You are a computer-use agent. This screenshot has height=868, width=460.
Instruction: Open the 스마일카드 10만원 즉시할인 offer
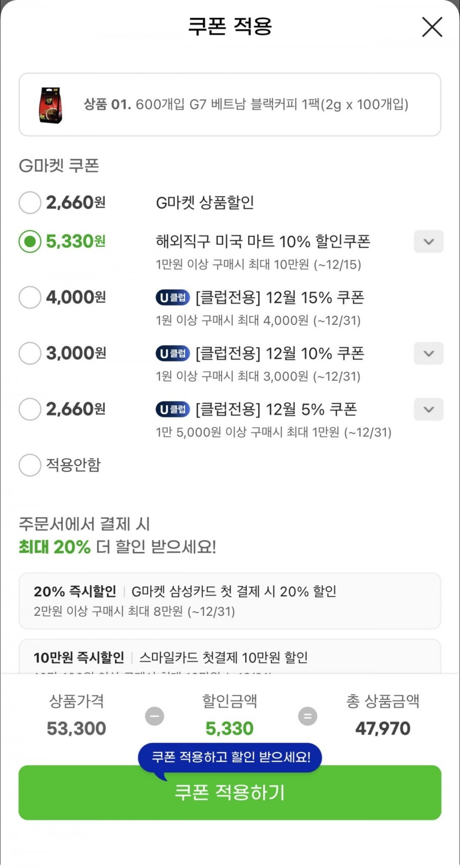[230, 658]
